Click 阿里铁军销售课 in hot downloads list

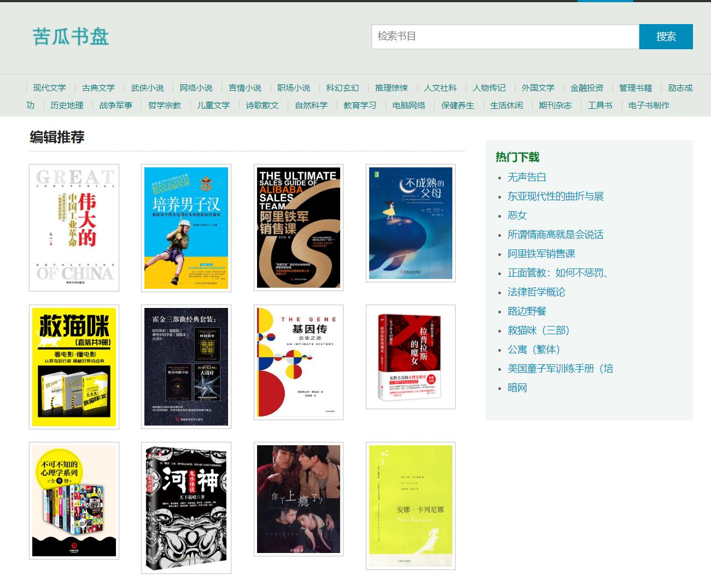pos(541,254)
